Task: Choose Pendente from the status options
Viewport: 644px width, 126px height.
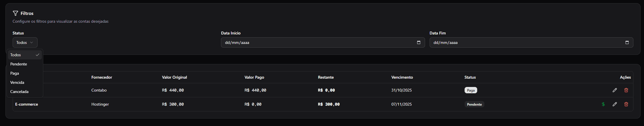Action: click(x=25, y=64)
